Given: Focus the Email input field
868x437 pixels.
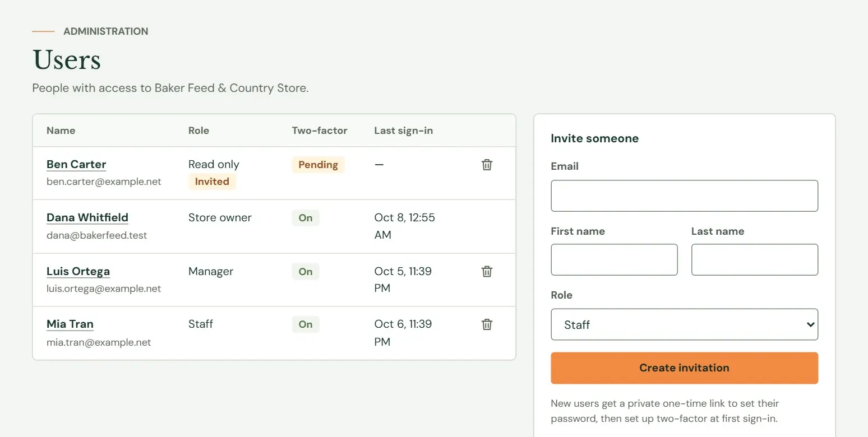Looking at the screenshot, I should tap(684, 196).
